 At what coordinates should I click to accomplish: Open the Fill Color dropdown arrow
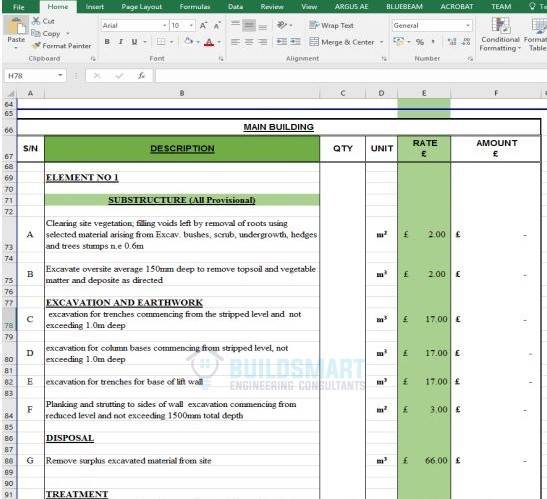[x=198, y=42]
